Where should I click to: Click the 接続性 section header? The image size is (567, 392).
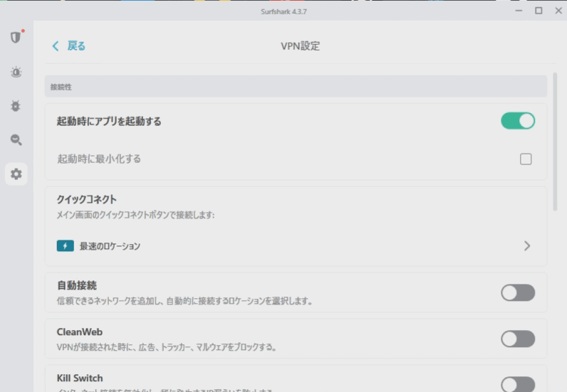[x=296, y=86]
